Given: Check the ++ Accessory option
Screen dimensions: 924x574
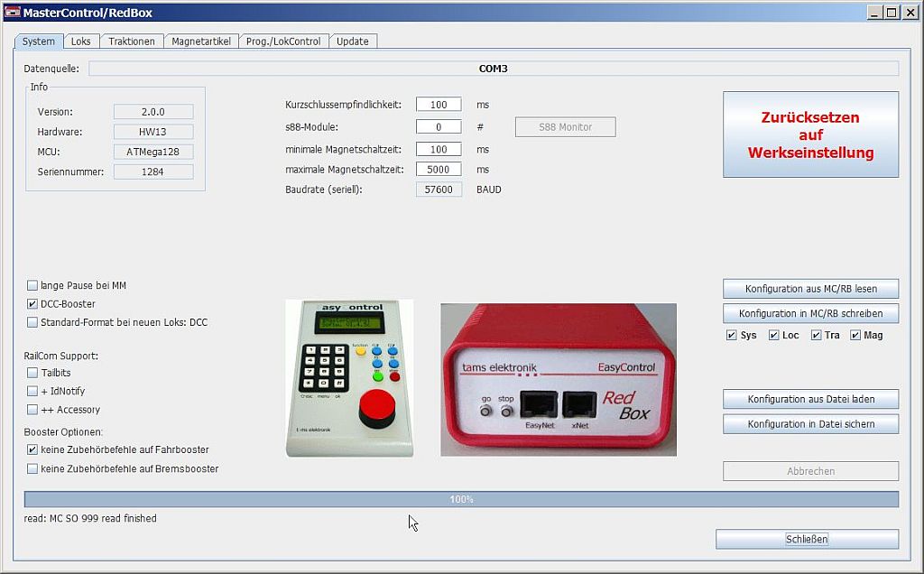Looking at the screenshot, I should coord(32,410).
